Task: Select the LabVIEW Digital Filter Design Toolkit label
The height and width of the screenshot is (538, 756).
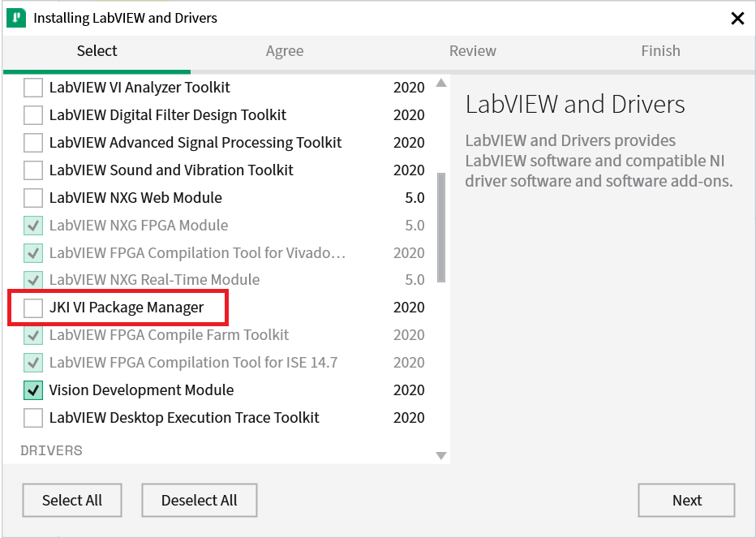Action: (168, 115)
